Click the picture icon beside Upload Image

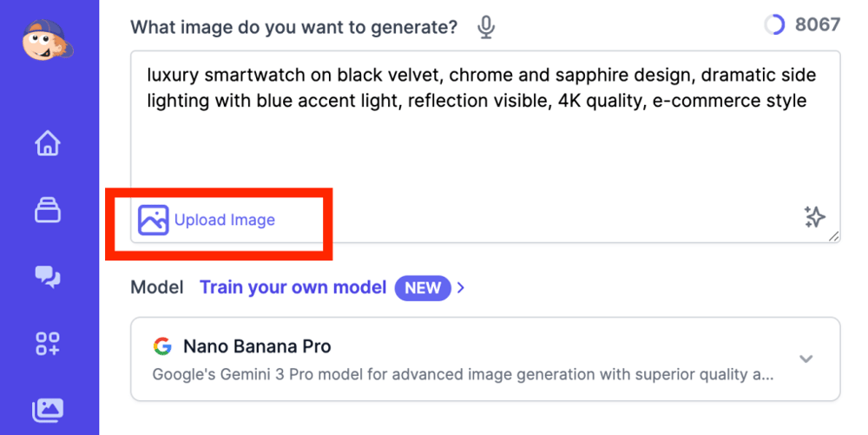[x=154, y=221]
